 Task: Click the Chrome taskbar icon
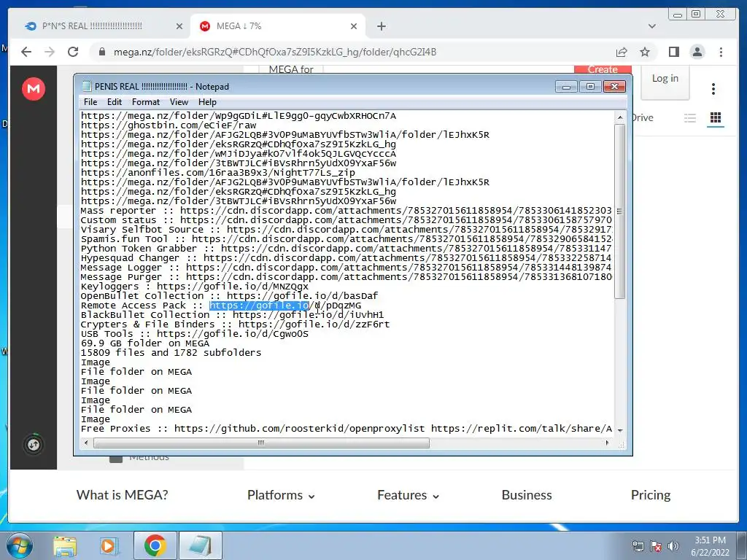[x=155, y=545]
